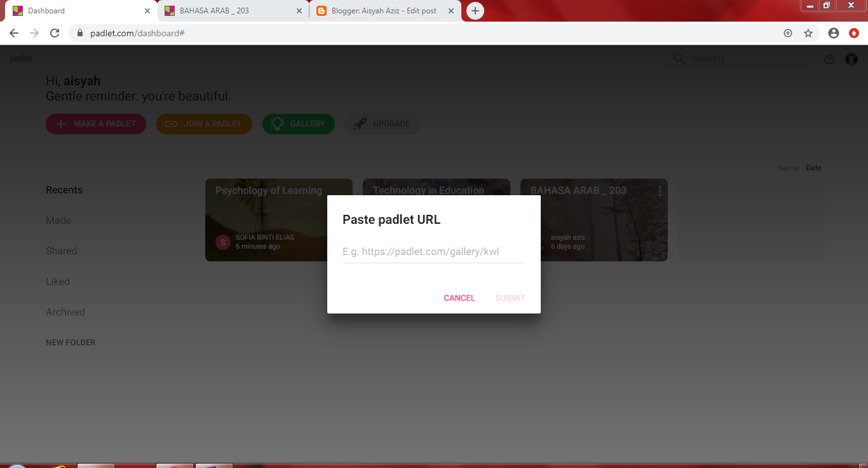Sort padlets by Date
The height and width of the screenshot is (468, 868).
[813, 168]
